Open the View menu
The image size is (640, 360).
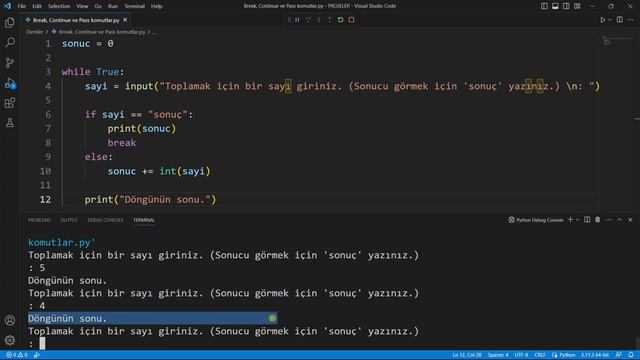click(x=82, y=6)
